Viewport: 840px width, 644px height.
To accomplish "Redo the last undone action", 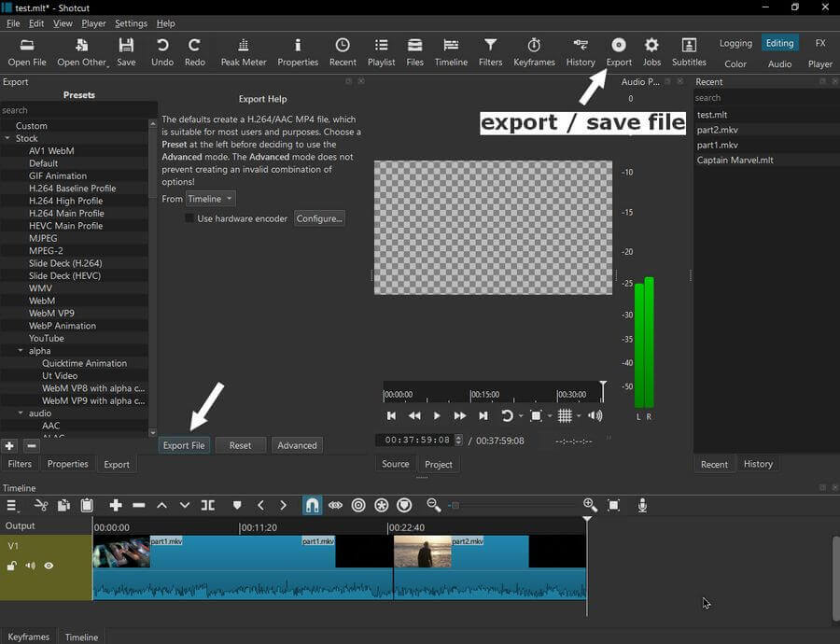I will pos(194,52).
